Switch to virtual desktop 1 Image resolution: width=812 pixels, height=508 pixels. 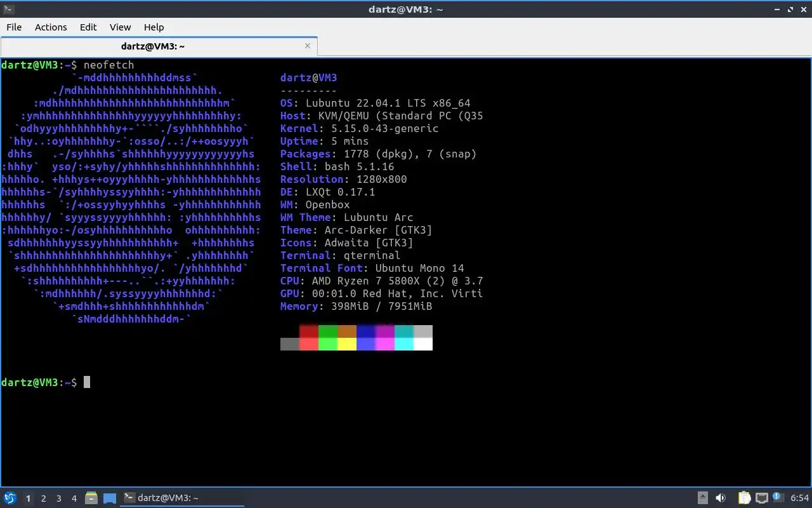point(28,498)
